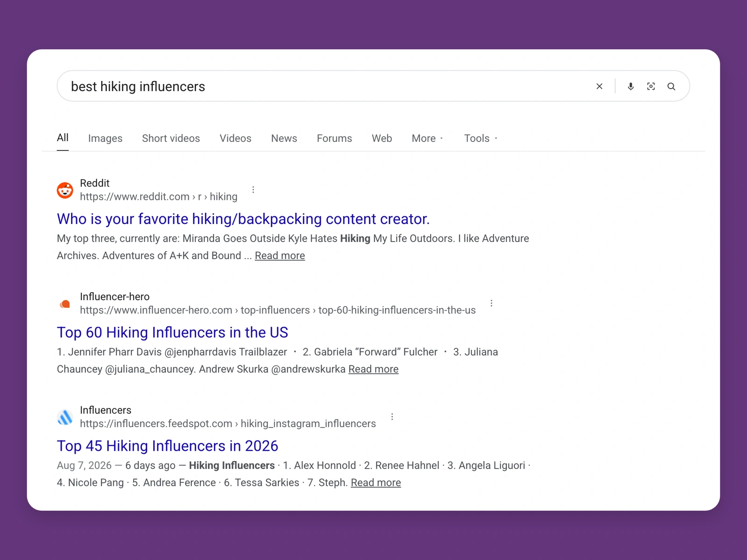Image resolution: width=747 pixels, height=560 pixels.
Task: Click the reddit.com › r › hiking URL
Action: (x=159, y=196)
